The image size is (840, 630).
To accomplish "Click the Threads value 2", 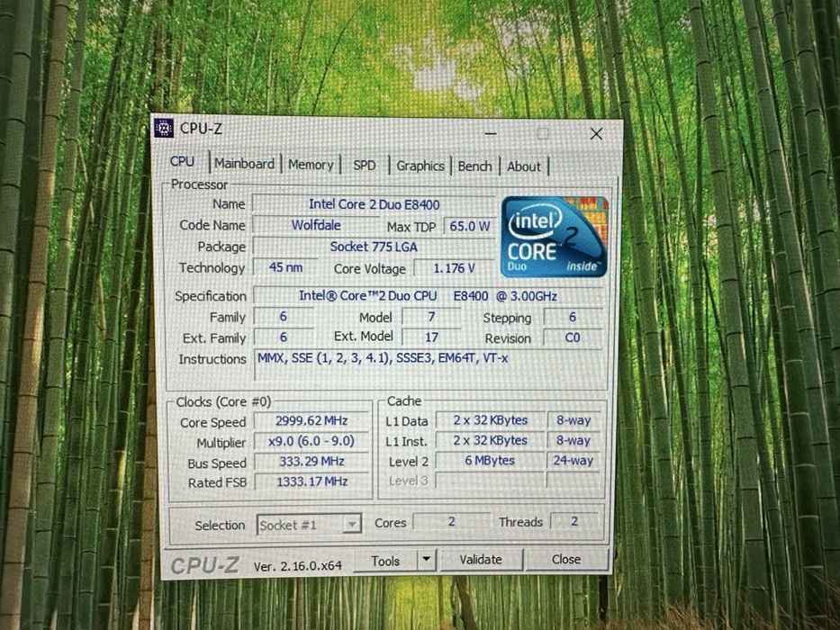I will coord(574,521).
